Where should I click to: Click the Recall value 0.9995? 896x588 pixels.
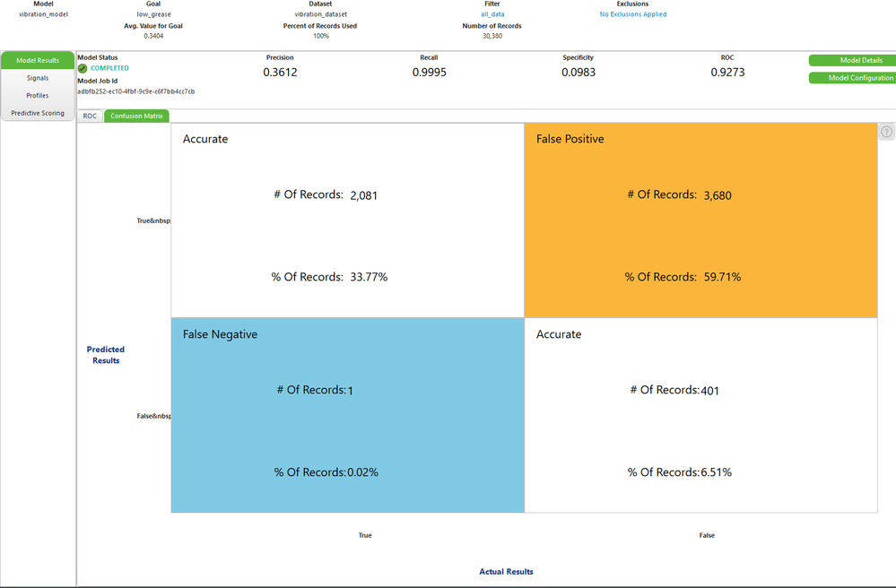[429, 73]
